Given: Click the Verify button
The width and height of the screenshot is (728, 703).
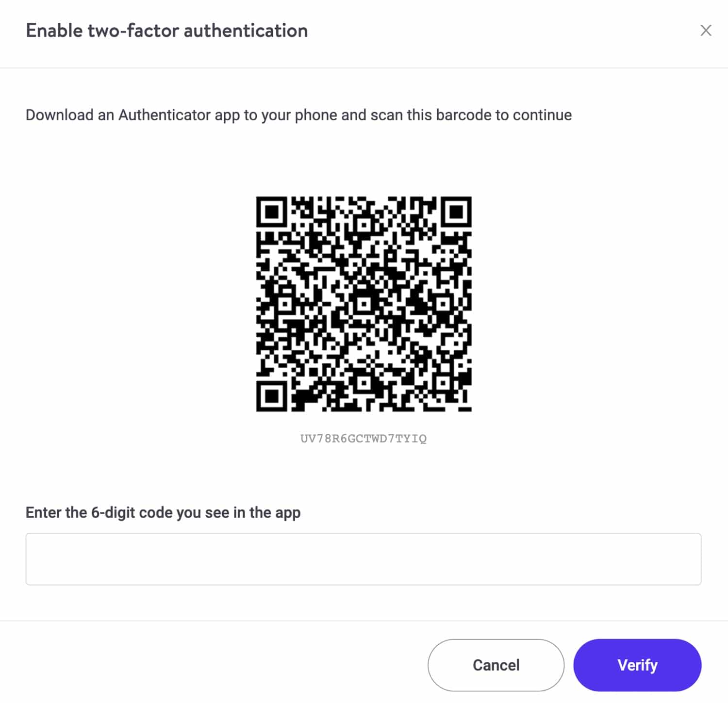Looking at the screenshot, I should [637, 665].
